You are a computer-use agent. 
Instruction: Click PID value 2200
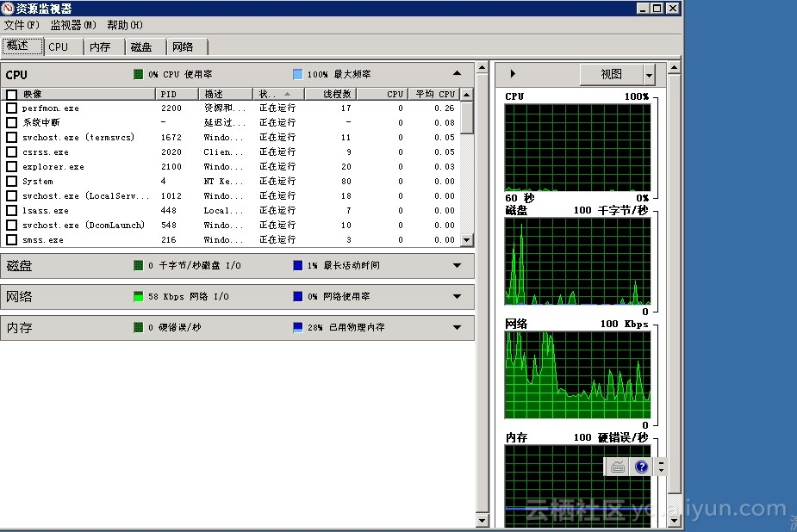(171, 108)
